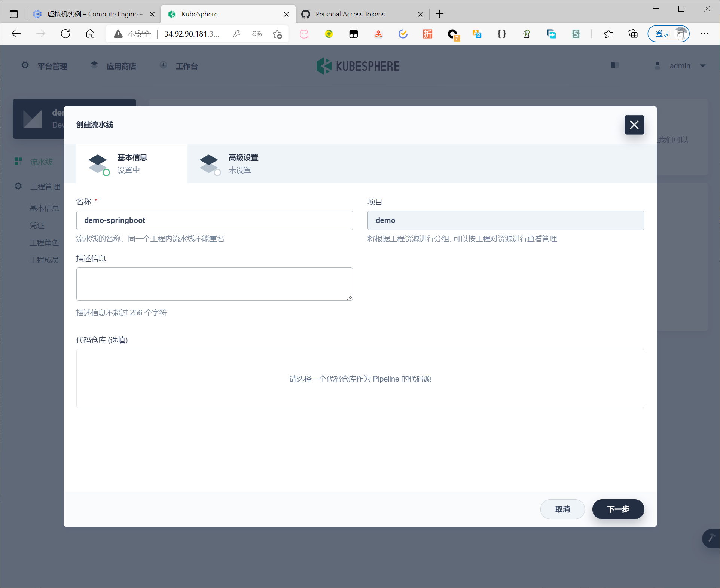The image size is (720, 588).
Task: Select the Basic Info (基本信息) step
Action: pos(132,163)
